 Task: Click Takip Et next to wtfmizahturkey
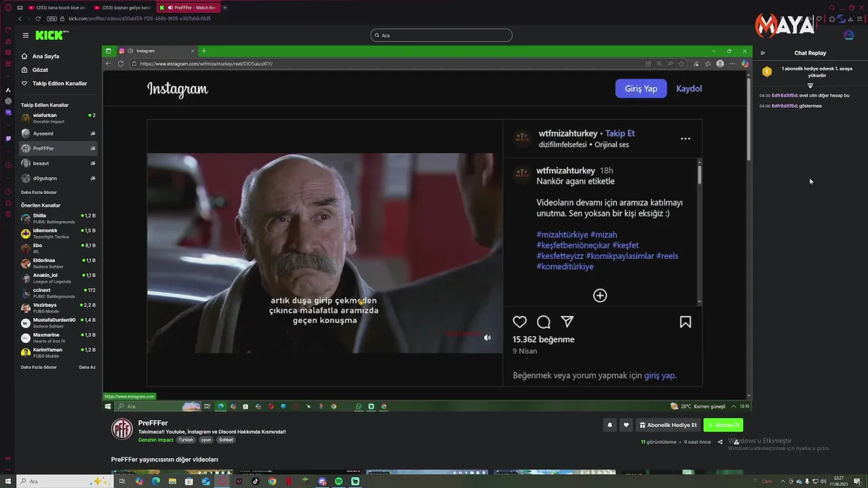pos(620,134)
